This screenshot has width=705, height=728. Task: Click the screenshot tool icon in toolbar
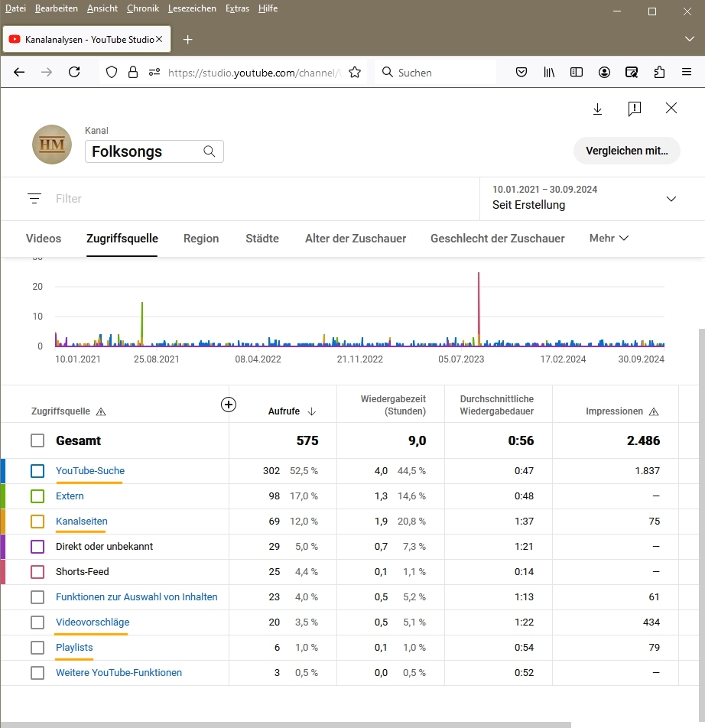pyautogui.click(x=632, y=72)
